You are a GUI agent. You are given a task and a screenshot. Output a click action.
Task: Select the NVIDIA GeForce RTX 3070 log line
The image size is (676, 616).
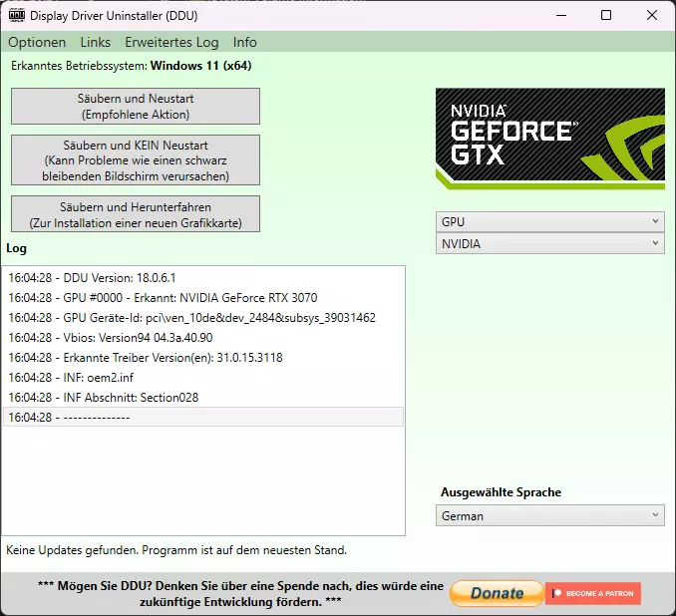tap(203, 298)
